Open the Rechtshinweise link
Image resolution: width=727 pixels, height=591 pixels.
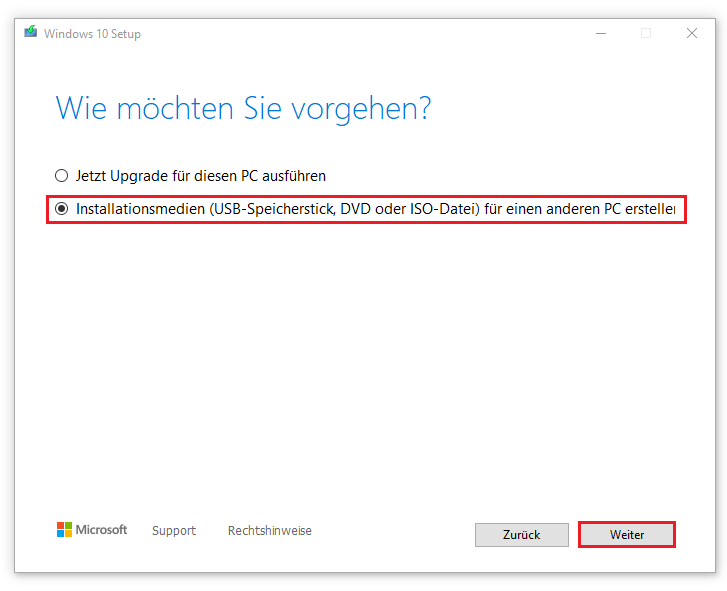pyautogui.click(x=269, y=530)
